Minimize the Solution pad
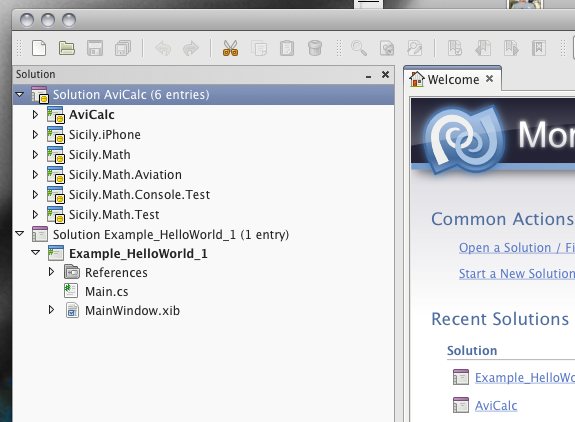Viewport: 575px width, 422px height. [369, 76]
